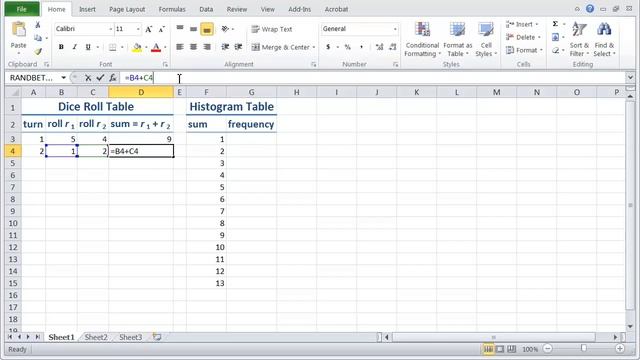Open the Calibri font name dropdown
640x360 pixels.
tap(110, 29)
